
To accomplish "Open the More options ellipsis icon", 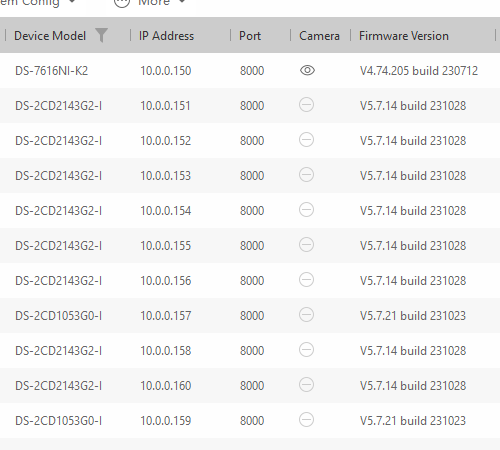I will tap(122, 2).
